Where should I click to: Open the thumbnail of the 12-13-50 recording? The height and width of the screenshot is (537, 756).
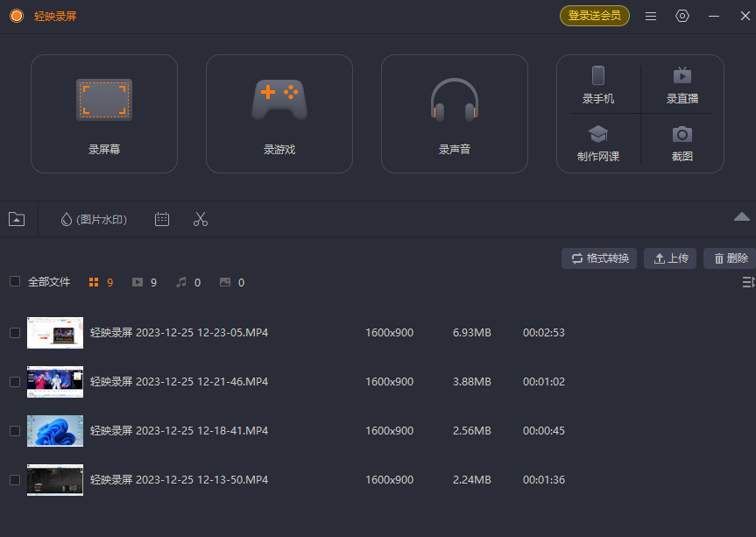pyautogui.click(x=54, y=479)
